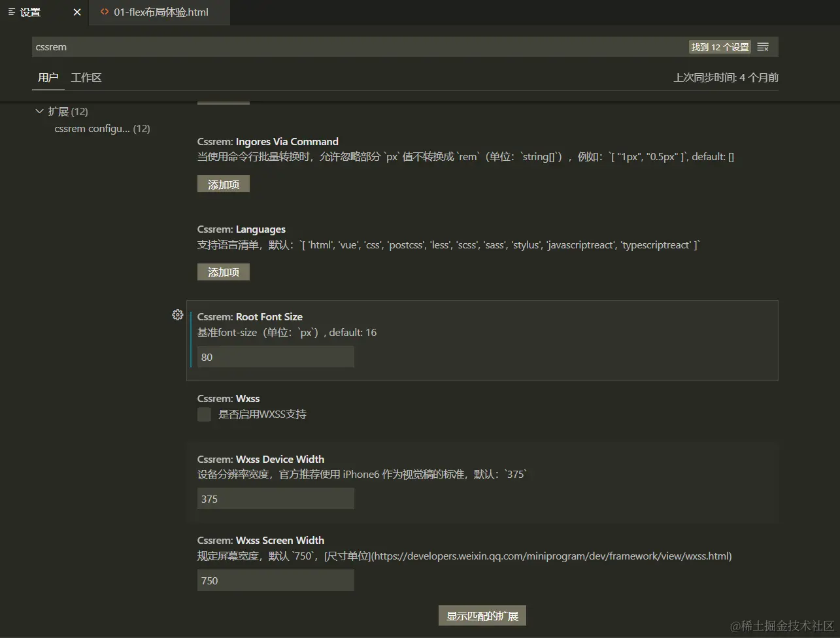840x638 pixels.
Task: Click 添加项 under Ingores Via Command
Action: click(223, 184)
